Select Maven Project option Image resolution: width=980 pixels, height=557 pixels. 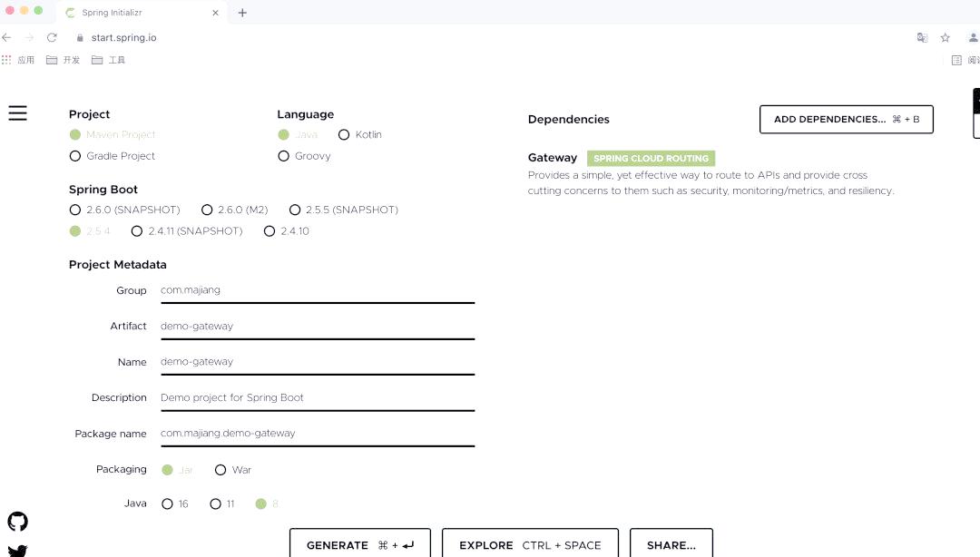[x=112, y=134]
